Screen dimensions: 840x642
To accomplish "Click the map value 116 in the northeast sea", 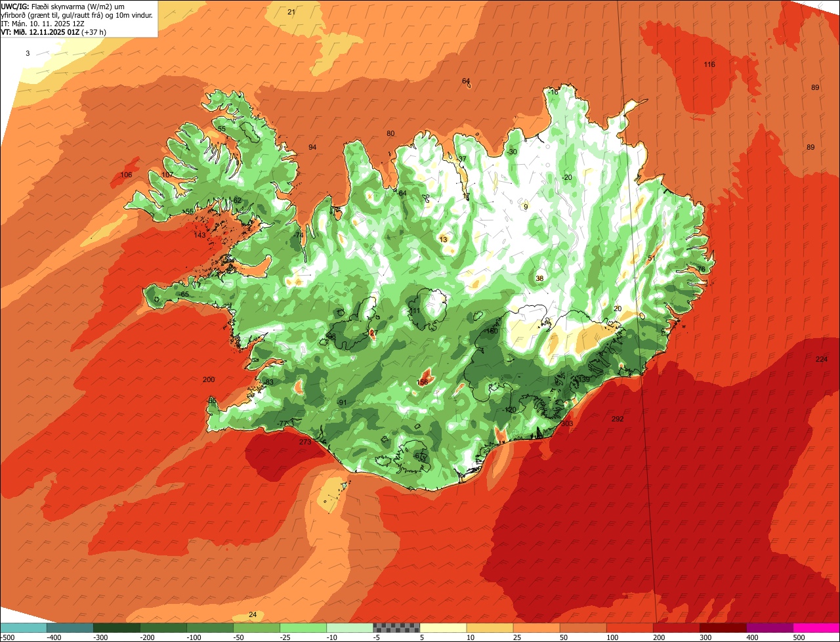I will pos(709,64).
